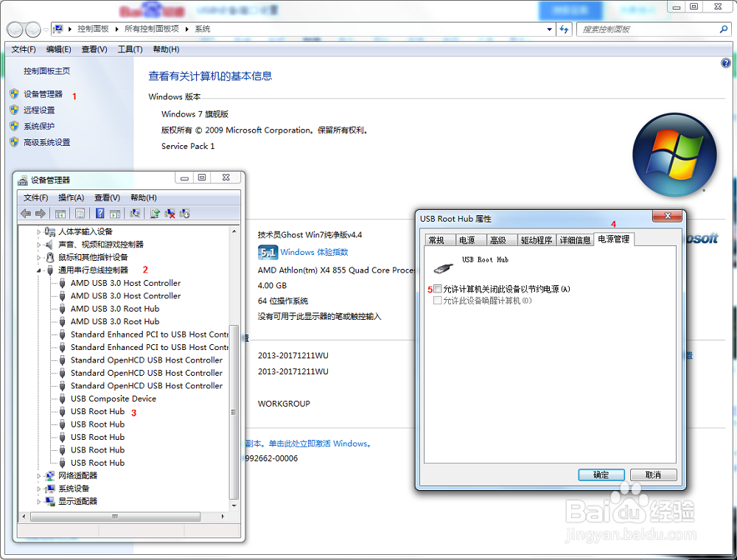Screen dimensions: 737x560
Task: Click refresh icon next to address bar
Action: pyautogui.click(x=564, y=29)
